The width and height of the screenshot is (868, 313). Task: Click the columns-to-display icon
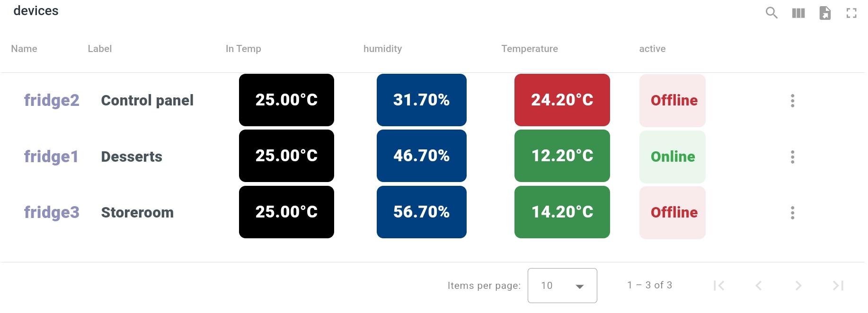798,13
